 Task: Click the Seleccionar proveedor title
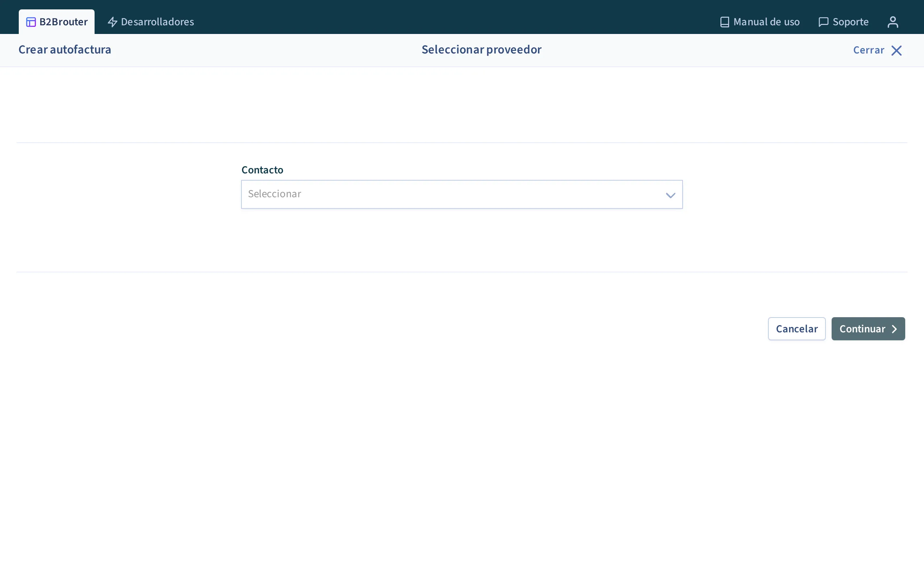click(481, 50)
